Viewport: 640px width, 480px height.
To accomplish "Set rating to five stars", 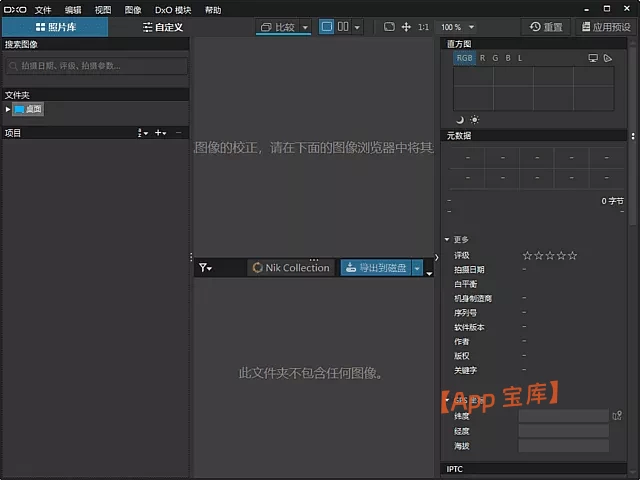I will (x=573, y=256).
